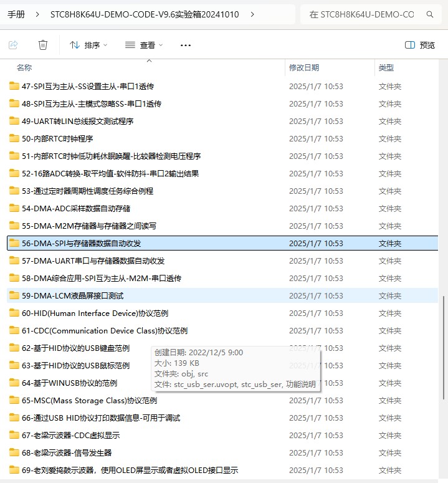
Task: Expand chevron after 手册 breadcrumb
Action: [x=37, y=14]
